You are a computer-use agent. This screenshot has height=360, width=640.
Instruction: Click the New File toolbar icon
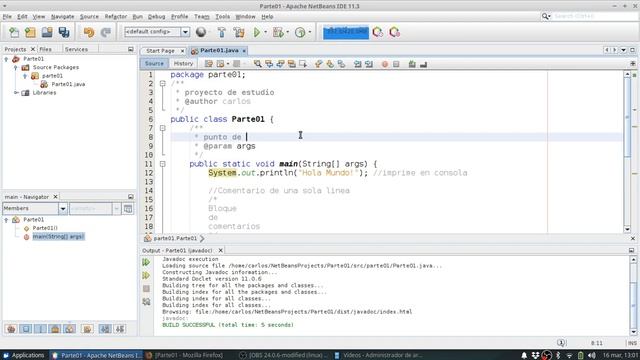(x=14, y=32)
